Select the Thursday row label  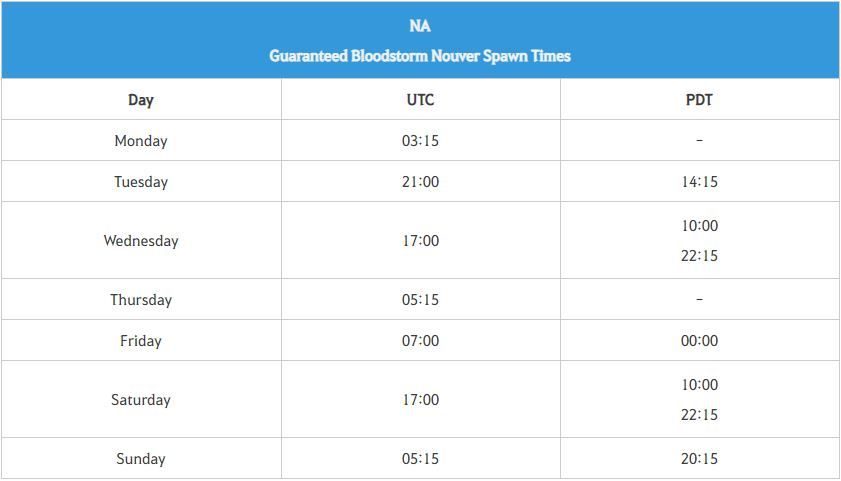pyautogui.click(x=141, y=300)
